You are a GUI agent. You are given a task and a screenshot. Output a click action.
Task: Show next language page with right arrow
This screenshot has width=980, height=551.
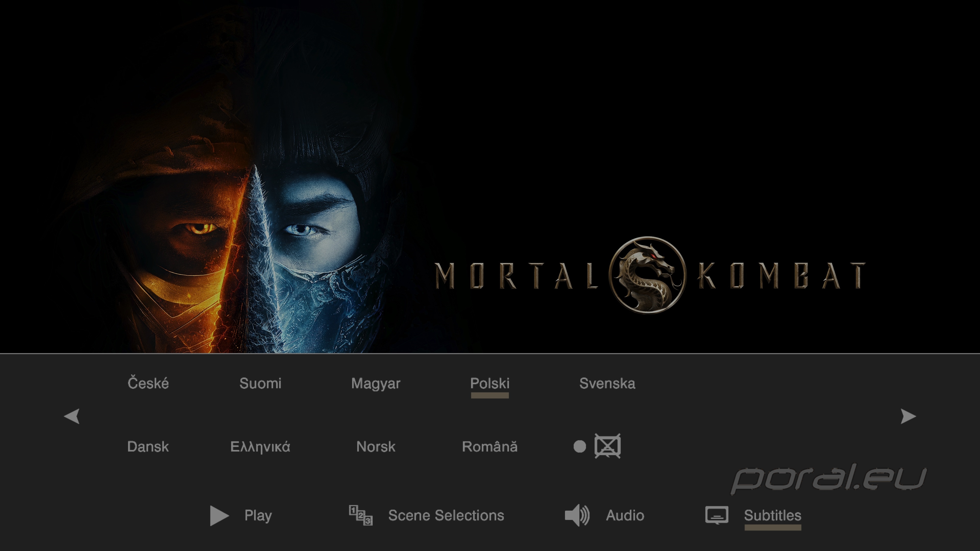(909, 416)
